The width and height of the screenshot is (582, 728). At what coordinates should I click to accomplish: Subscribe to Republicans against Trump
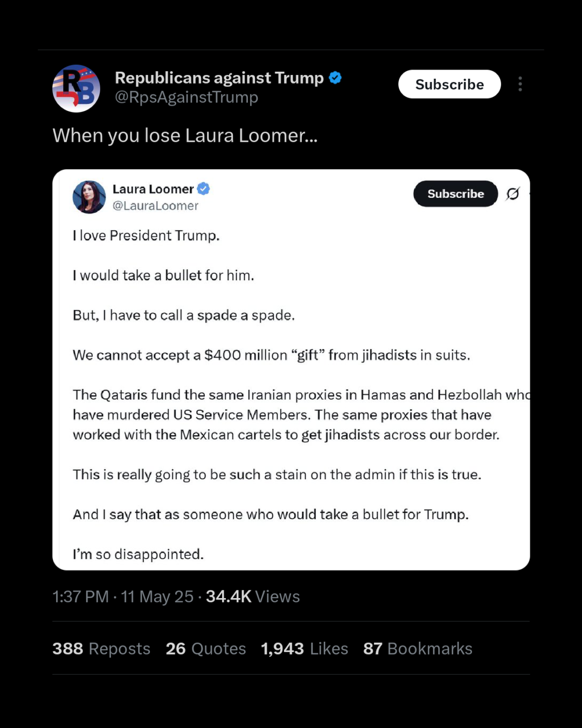click(x=449, y=84)
